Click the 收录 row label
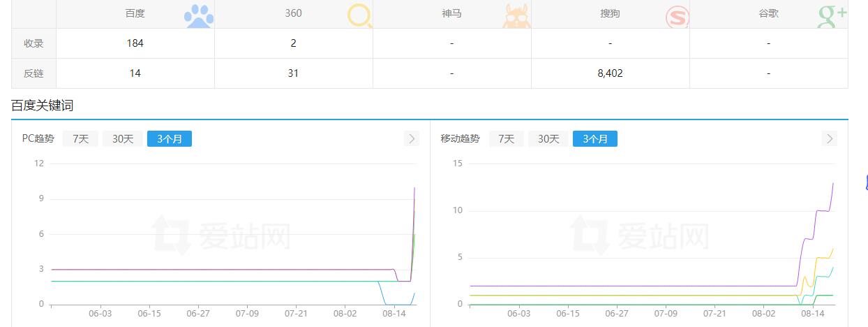 [33, 43]
